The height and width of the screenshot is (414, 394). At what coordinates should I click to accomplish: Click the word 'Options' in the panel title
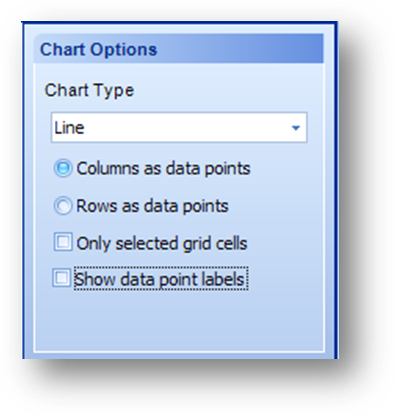(124, 50)
